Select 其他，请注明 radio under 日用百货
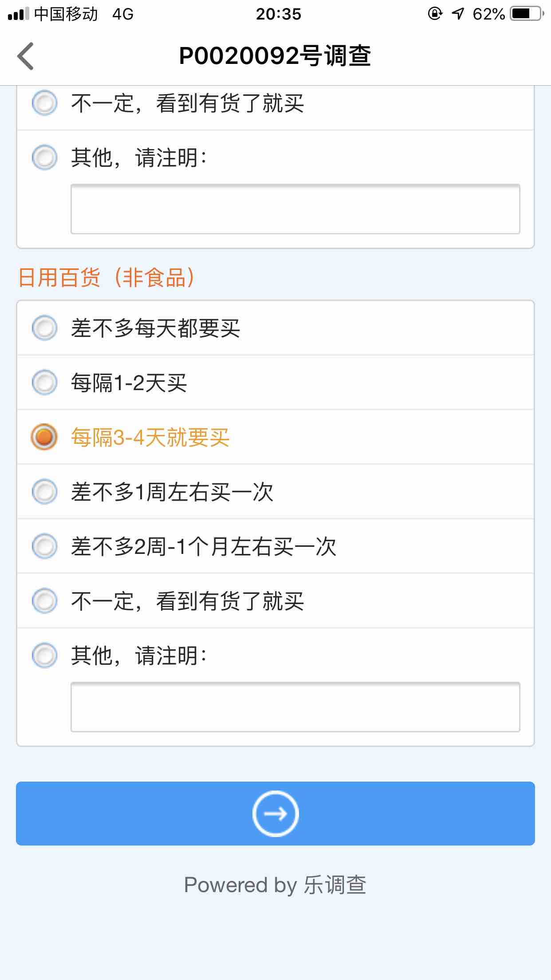The height and width of the screenshot is (980, 551). pos(45,656)
